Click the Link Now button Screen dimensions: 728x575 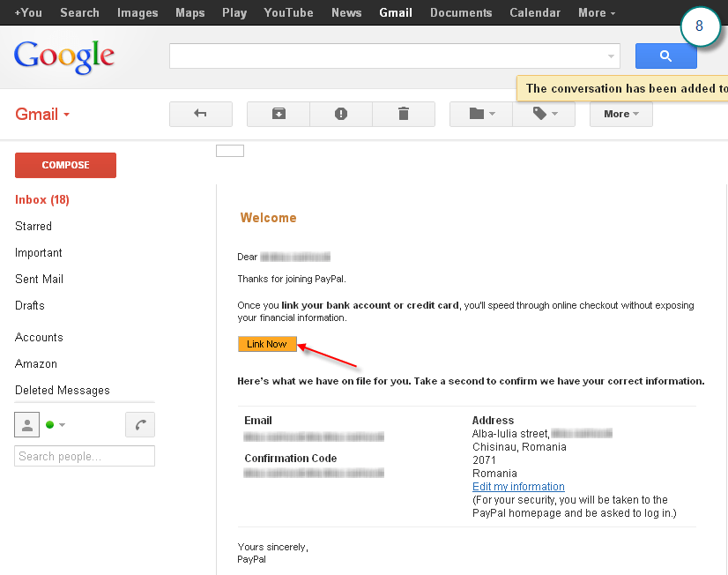tap(267, 344)
